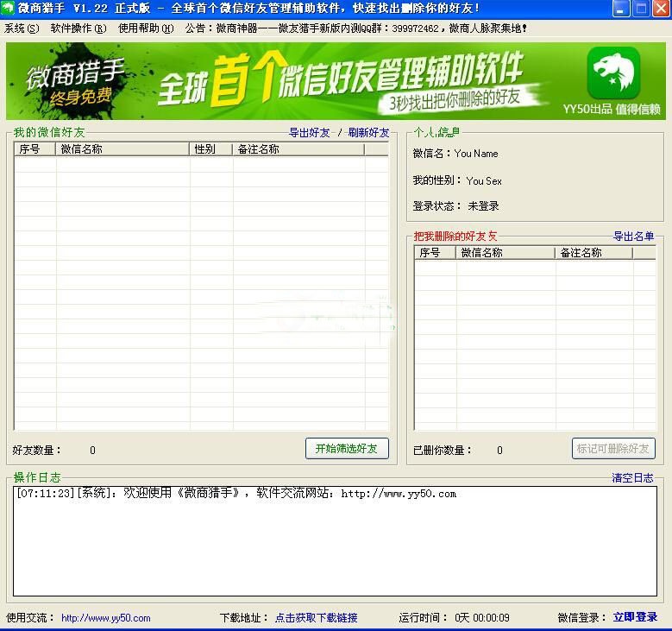The height and width of the screenshot is (631, 672).
Task: Open the 使用帮助(H) menu
Action: (146, 28)
